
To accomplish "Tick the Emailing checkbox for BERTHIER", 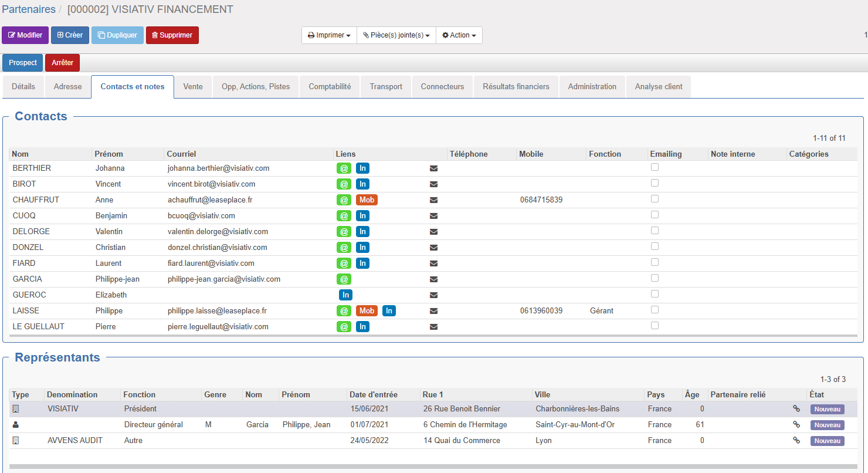I will [x=655, y=167].
